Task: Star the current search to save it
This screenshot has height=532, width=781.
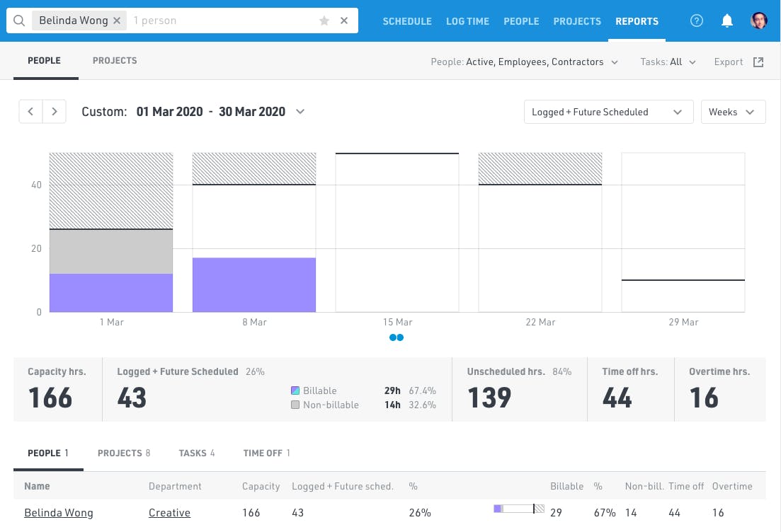Action: [x=324, y=21]
